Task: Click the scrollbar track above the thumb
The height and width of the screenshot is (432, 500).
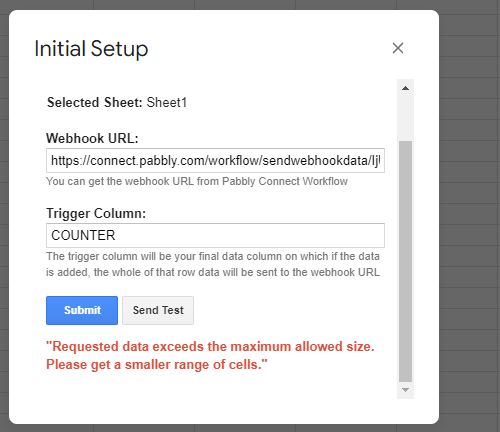Action: click(x=405, y=118)
